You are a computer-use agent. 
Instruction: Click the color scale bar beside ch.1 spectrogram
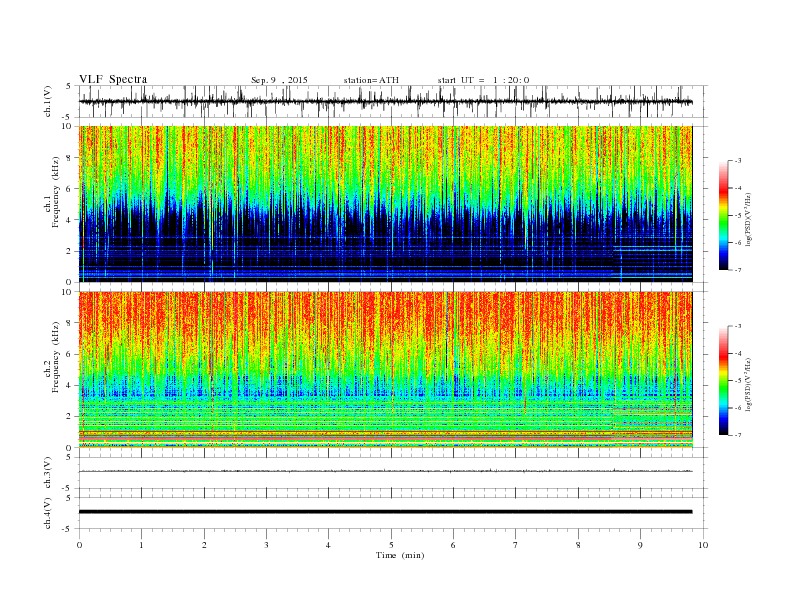723,215
